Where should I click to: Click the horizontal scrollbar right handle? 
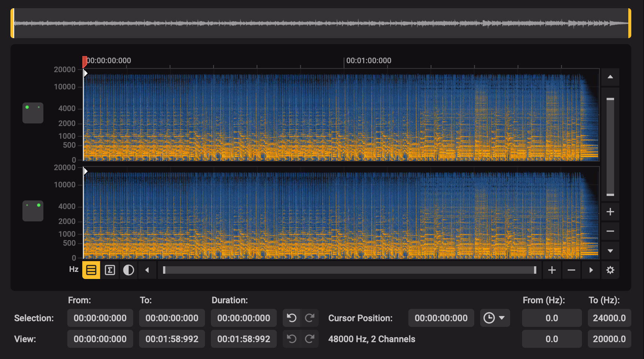[535, 270]
